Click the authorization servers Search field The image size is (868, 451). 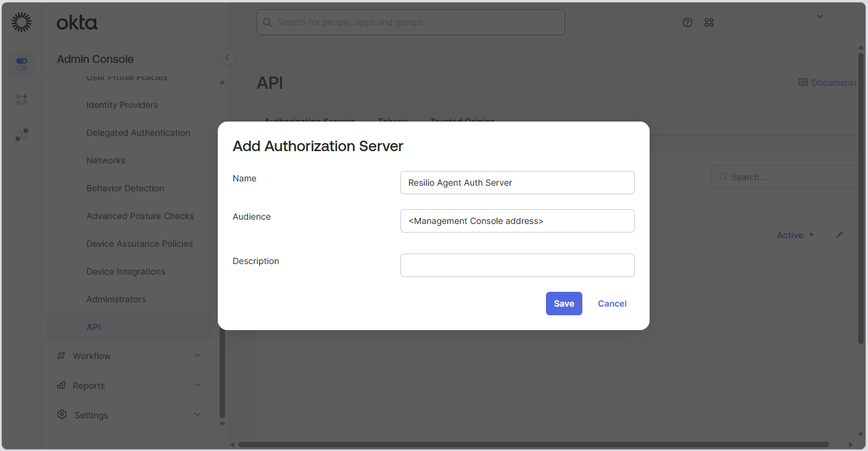783,177
